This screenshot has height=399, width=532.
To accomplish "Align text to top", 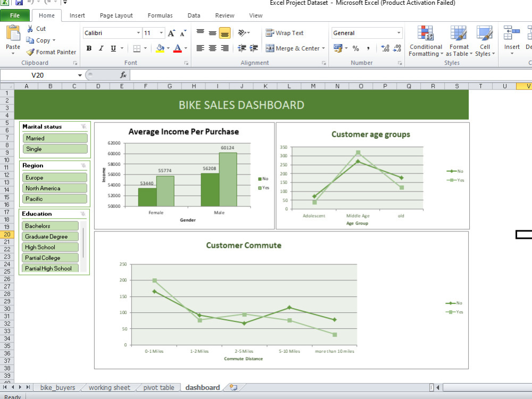I will click(x=200, y=32).
